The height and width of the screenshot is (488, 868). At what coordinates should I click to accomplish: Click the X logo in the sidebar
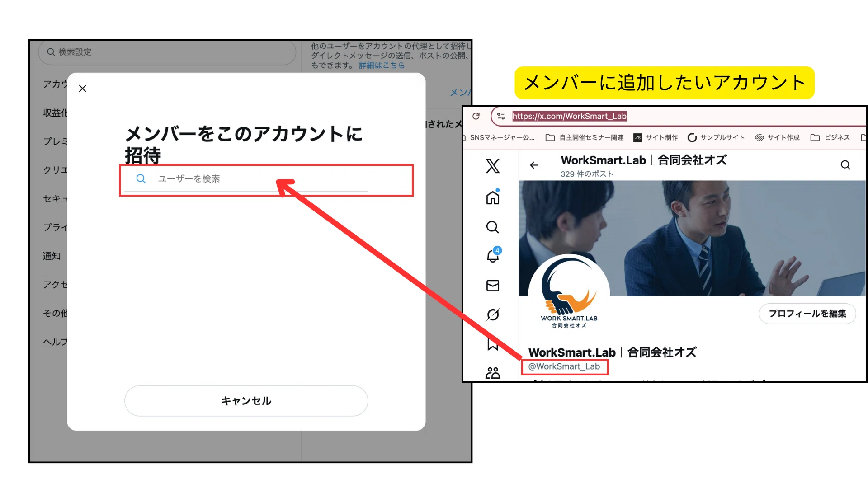pos(493,166)
